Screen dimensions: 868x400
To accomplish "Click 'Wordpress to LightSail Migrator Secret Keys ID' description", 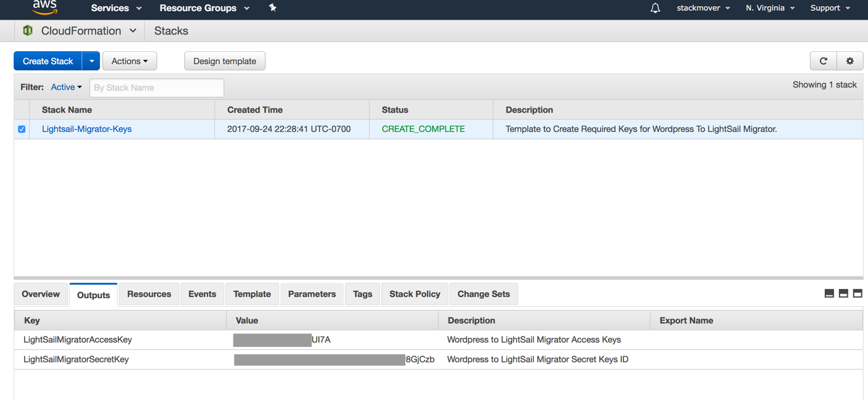I will 538,359.
